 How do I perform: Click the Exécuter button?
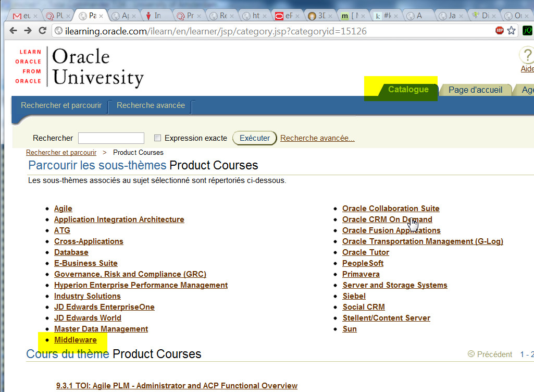[x=254, y=138]
